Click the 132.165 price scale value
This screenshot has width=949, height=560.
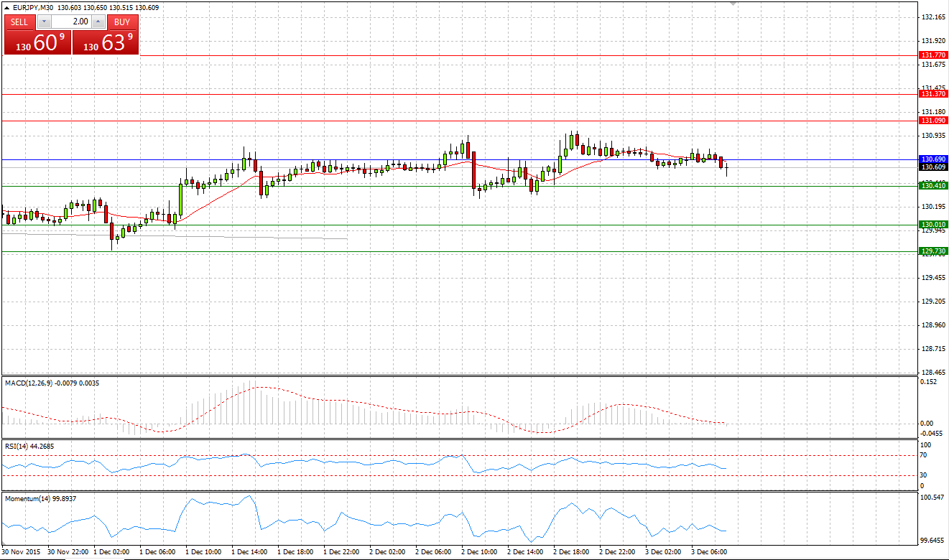933,17
